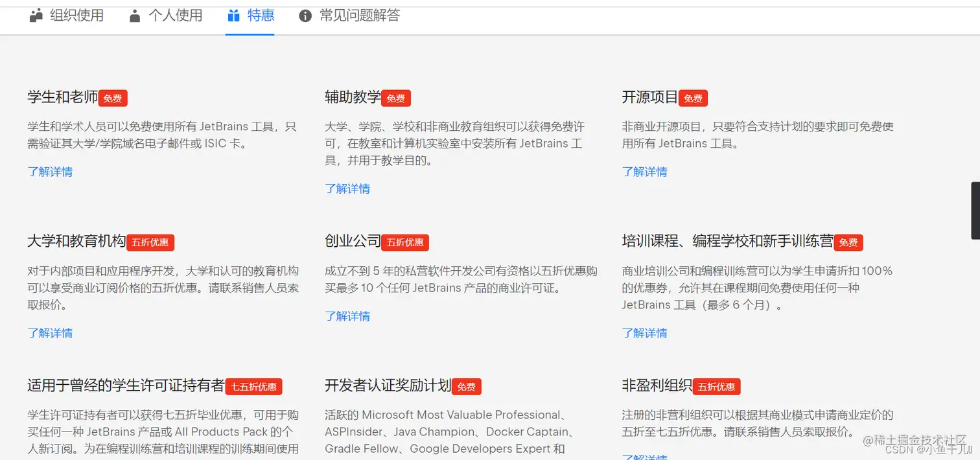The height and width of the screenshot is (460, 980).
Task: Open 了解详情 under 开源项目
Action: point(645,171)
